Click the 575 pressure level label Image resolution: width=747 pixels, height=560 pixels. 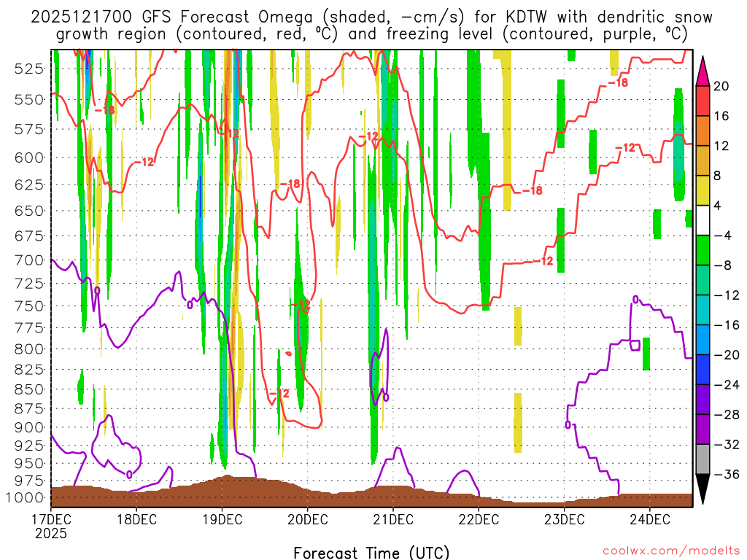tap(28, 129)
